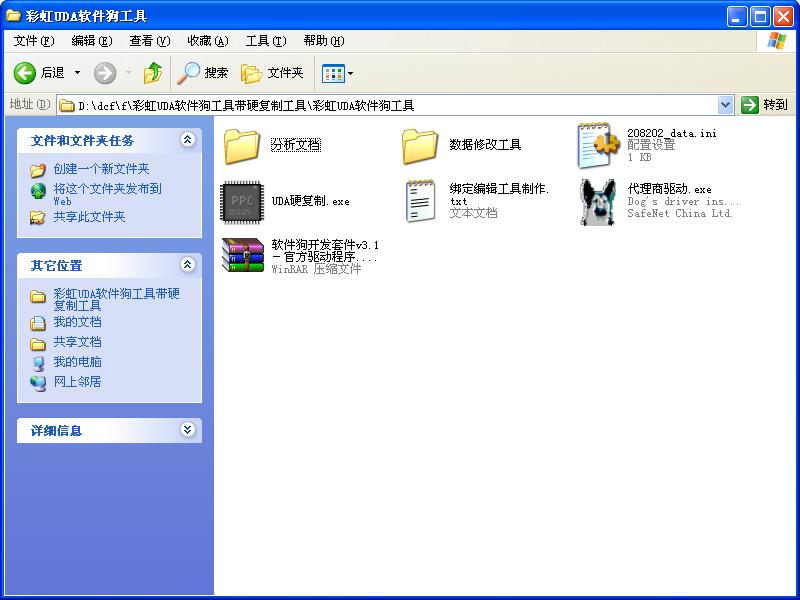Click inside the address bar path field
This screenshot has height=600, width=800.
[400, 105]
